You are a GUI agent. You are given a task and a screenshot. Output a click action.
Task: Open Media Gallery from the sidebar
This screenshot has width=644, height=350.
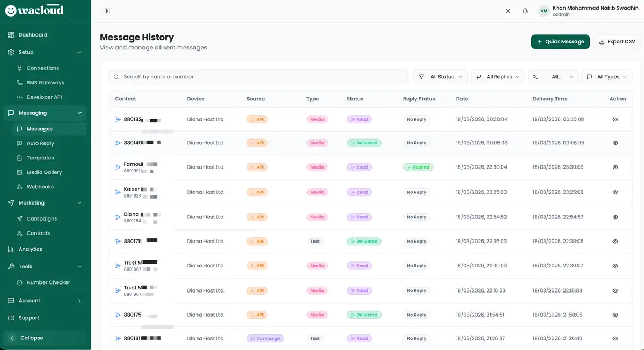[x=44, y=172]
